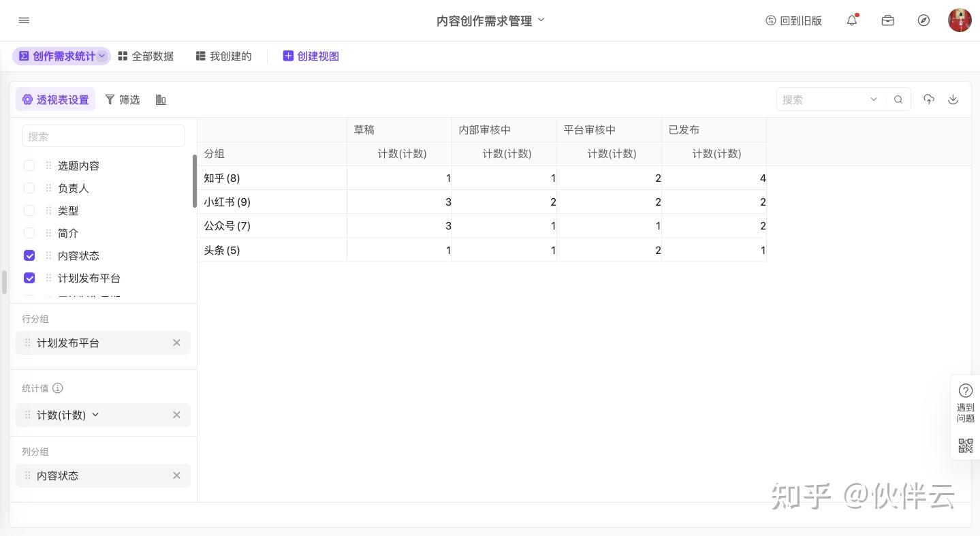980x536 pixels.
Task: Remove the 计数(计数) statistic value
Action: [x=176, y=415]
